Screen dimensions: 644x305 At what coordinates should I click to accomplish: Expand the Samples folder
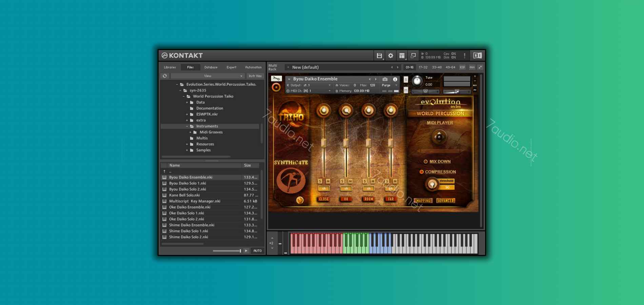[187, 150]
